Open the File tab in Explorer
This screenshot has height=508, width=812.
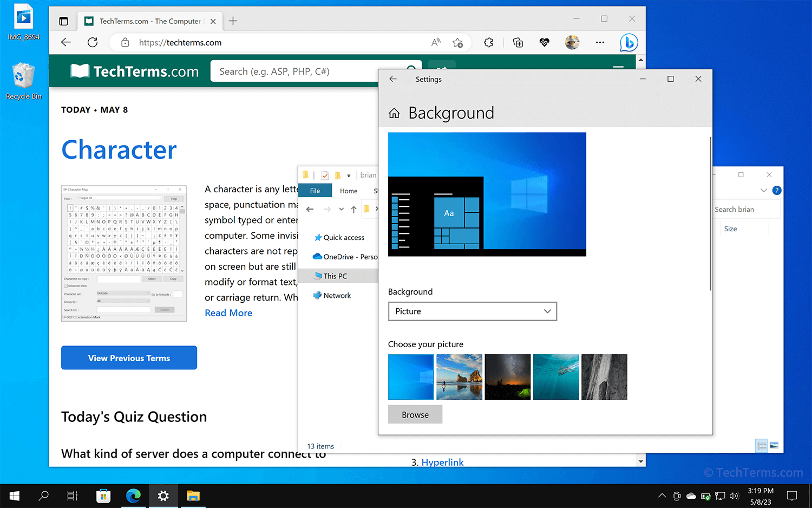(315, 191)
